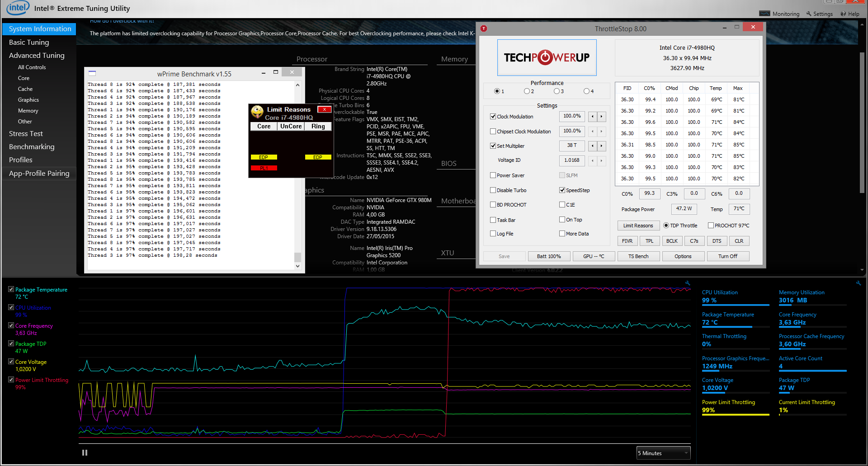
Task: Switch to Ring tab in Limit Reasons
Action: (318, 127)
